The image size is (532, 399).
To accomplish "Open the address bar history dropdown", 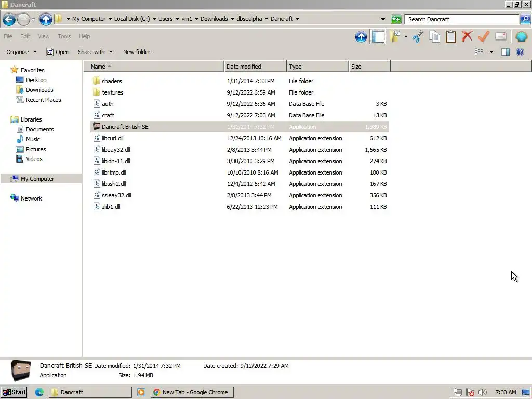I will 383,19.
